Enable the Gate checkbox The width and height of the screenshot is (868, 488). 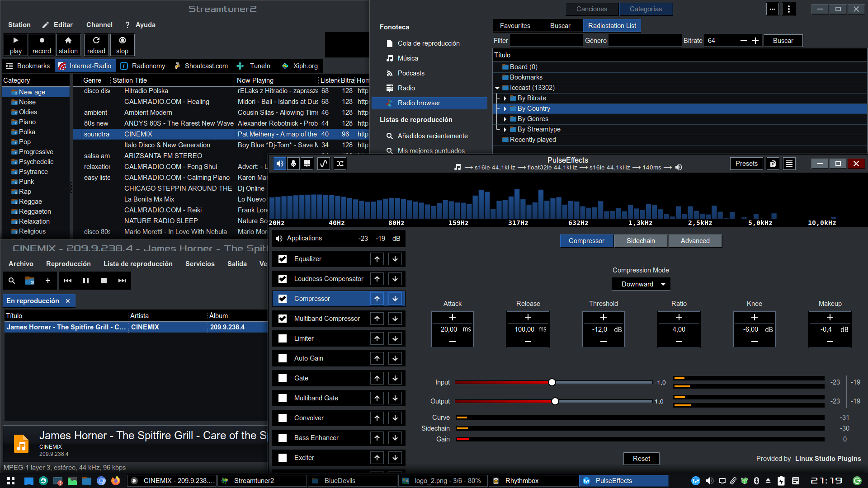coord(283,378)
